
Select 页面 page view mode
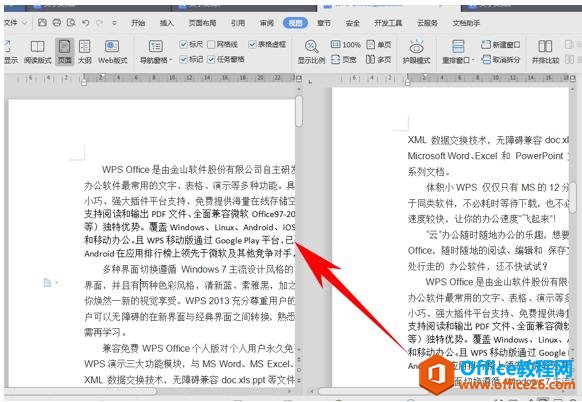pyautogui.click(x=65, y=52)
